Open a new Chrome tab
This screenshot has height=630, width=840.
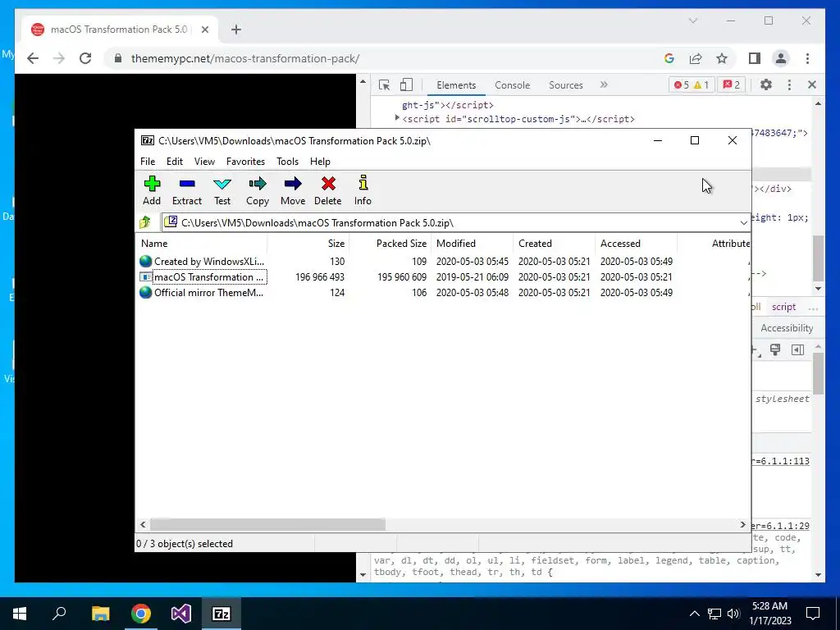[x=236, y=30]
